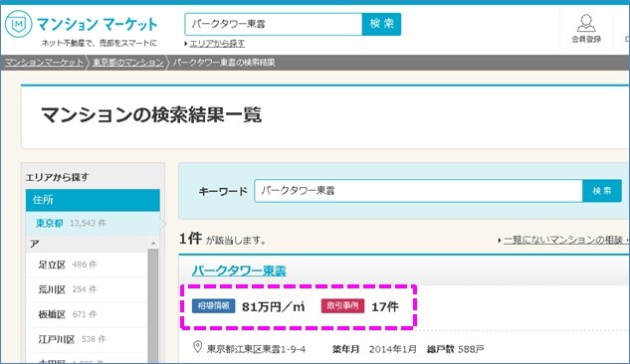Click the blue 相場情報 badge
The width and height of the screenshot is (630, 364).
click(213, 305)
